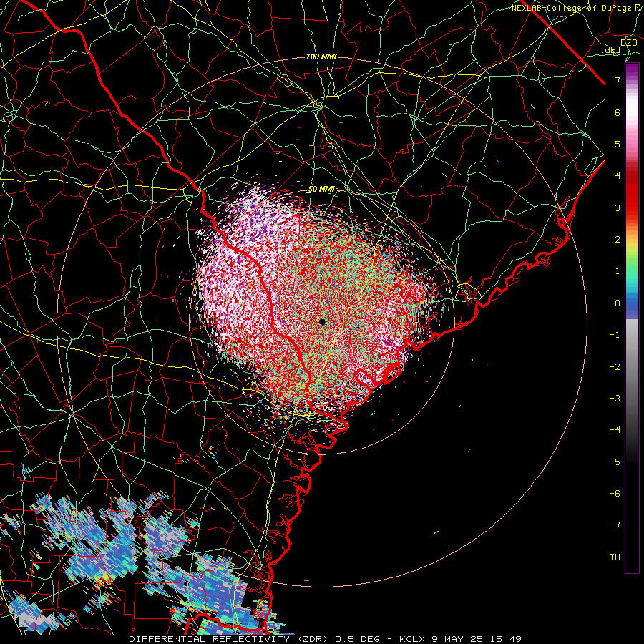Screen dimensions: 644x644
Task: Click the "3" value on the color scale
Action: (618, 208)
